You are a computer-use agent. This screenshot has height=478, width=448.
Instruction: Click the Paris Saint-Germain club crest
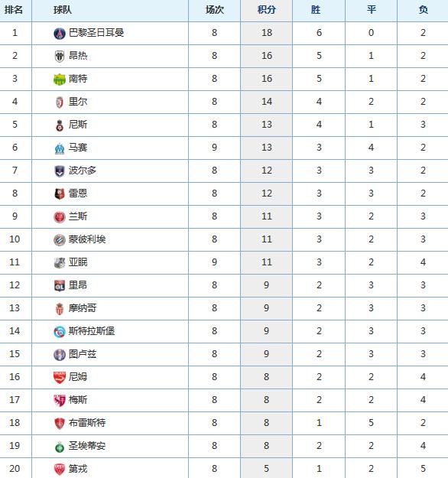coord(60,33)
